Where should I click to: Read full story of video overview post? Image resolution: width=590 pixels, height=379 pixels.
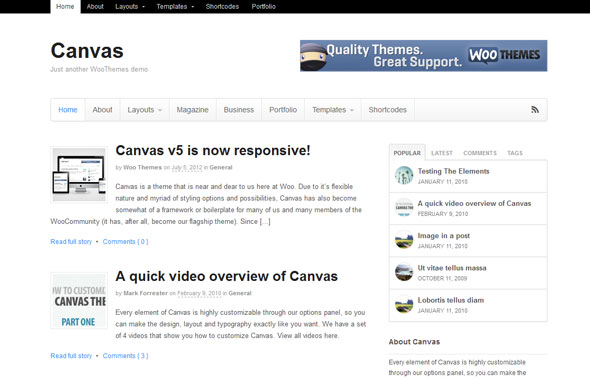71,356
